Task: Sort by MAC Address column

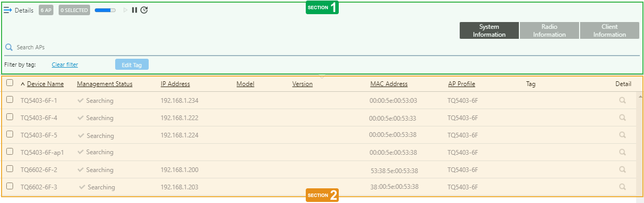Action: click(389, 84)
